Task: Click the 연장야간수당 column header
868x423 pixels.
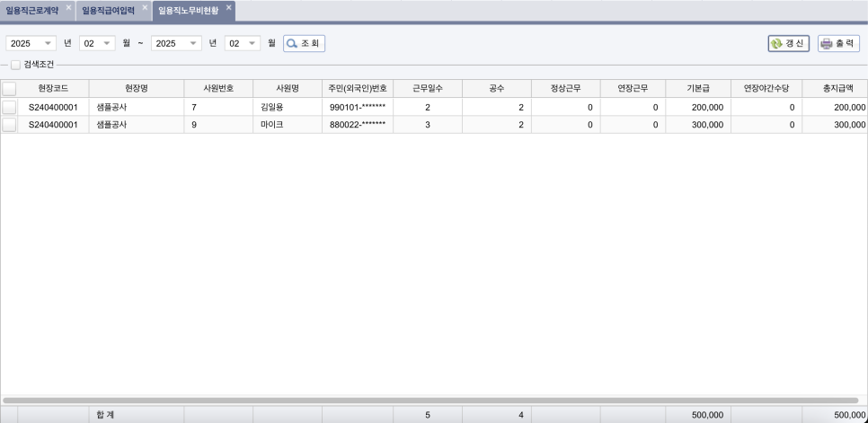Action: (x=766, y=89)
